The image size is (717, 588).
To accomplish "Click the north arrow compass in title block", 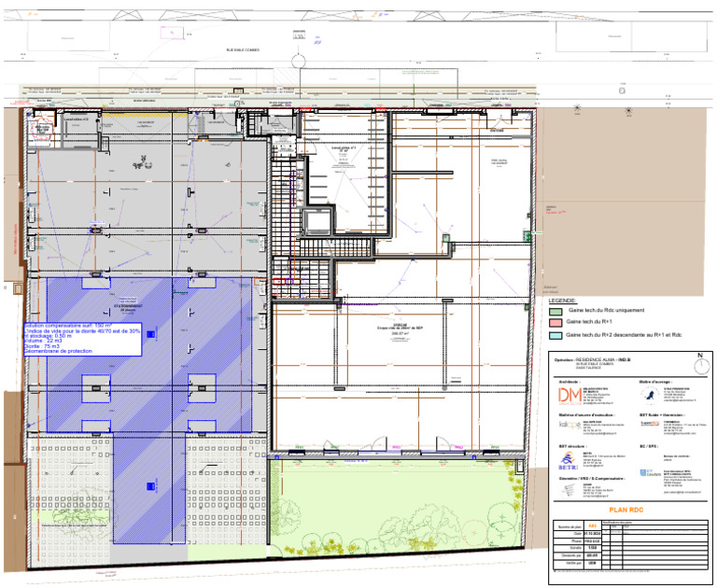I will click(701, 365).
